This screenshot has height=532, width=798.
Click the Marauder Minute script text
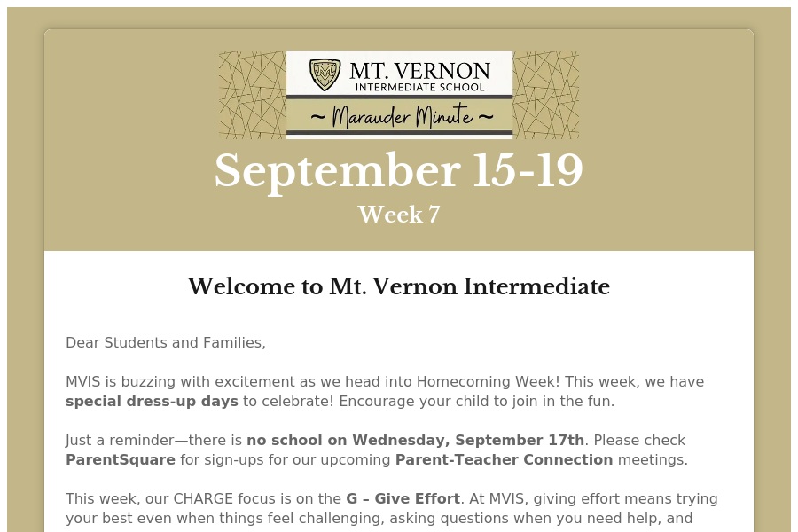coord(400,116)
